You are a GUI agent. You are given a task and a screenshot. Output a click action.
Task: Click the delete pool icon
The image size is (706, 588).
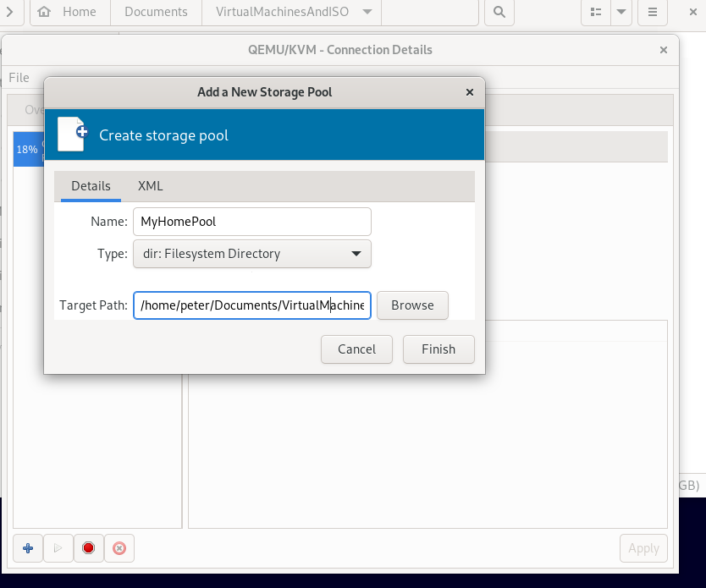(x=119, y=548)
